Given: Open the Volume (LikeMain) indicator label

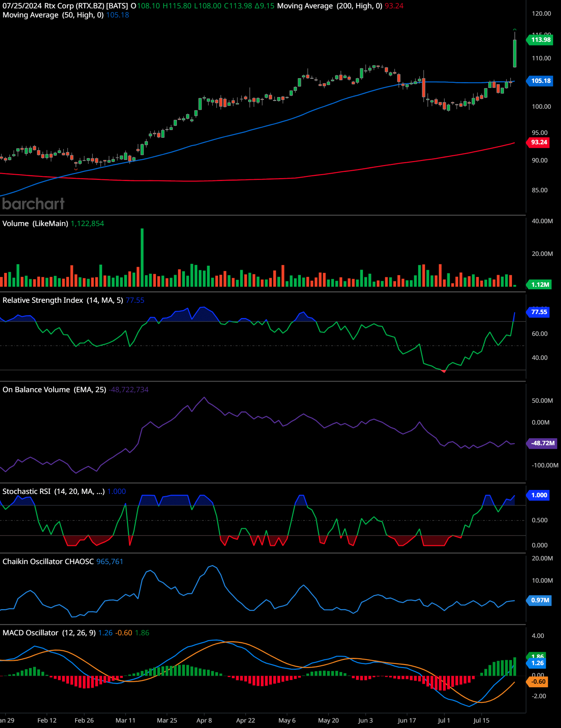Looking at the screenshot, I should pyautogui.click(x=35, y=224).
